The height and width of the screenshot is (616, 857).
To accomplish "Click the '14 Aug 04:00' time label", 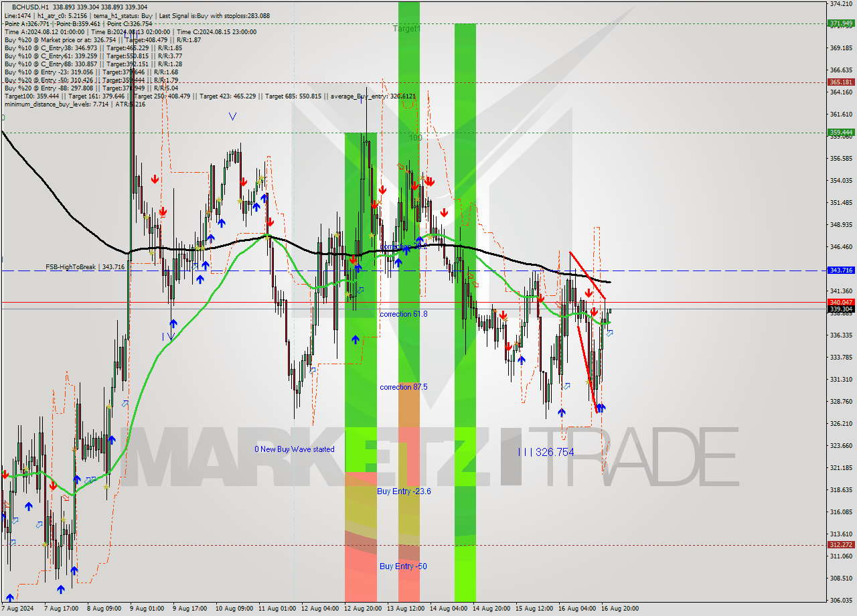I will point(449,609).
